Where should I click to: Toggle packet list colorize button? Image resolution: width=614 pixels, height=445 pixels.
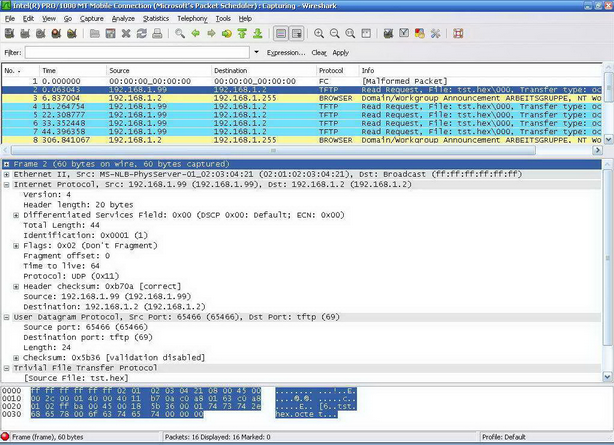click(281, 34)
